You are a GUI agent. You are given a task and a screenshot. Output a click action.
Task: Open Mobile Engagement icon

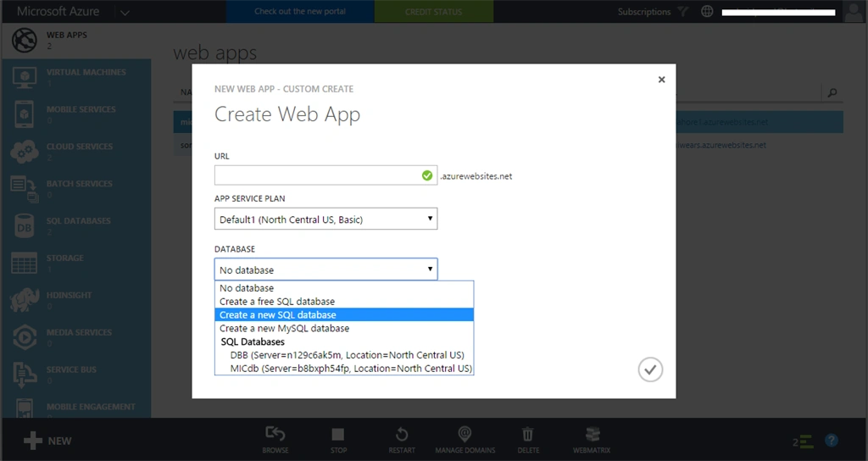point(25,408)
